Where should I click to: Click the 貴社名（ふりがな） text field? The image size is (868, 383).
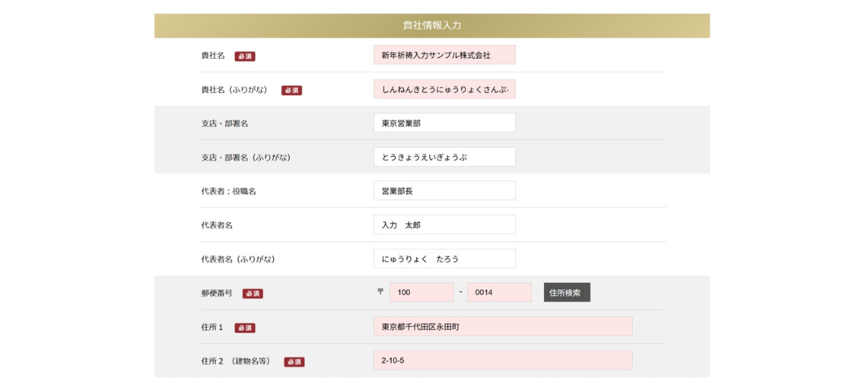coord(444,89)
